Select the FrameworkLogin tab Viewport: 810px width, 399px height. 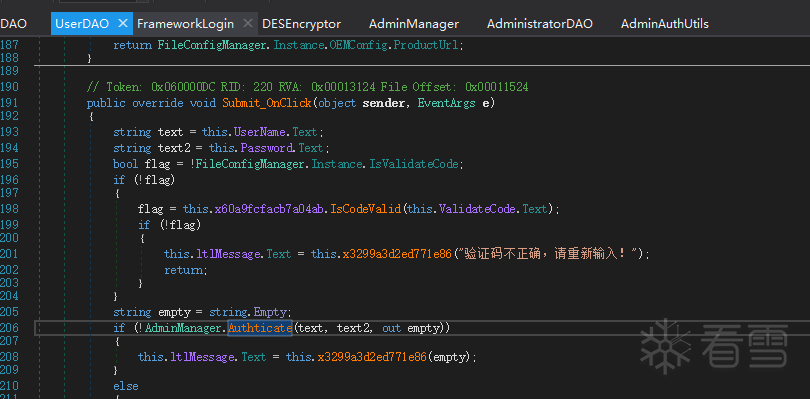coord(185,24)
